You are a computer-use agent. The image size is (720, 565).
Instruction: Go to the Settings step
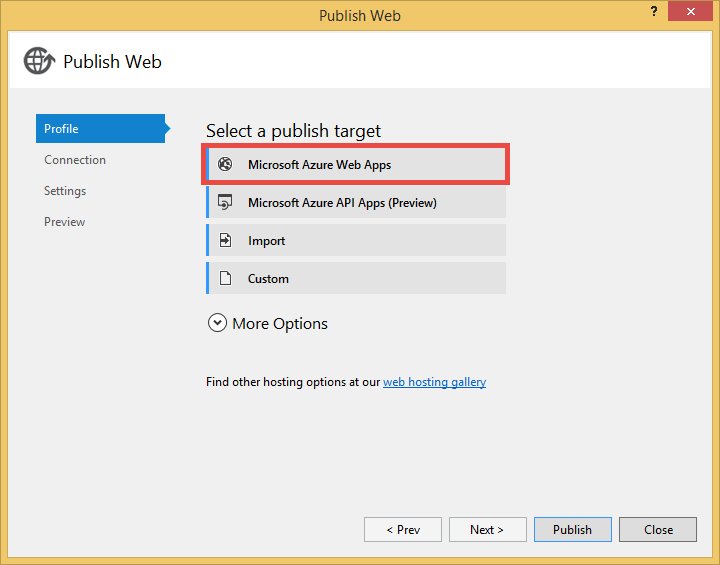point(65,191)
